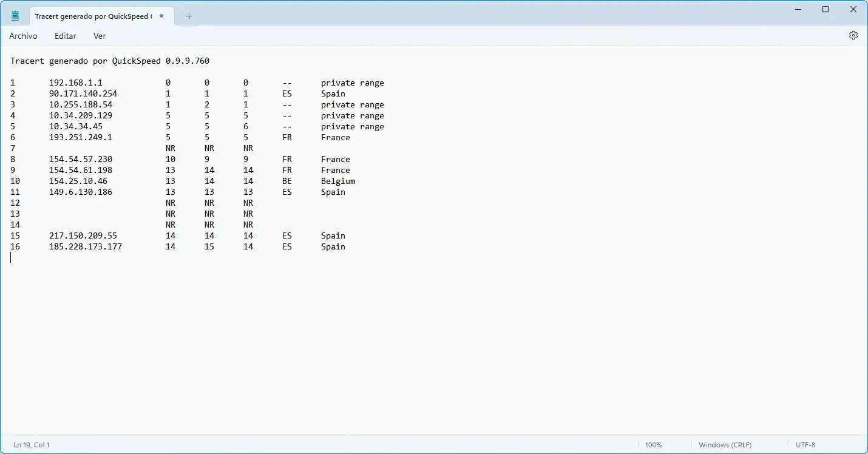Image resolution: width=868 pixels, height=454 pixels.
Task: Click IP address 192.168.1.1
Action: click(x=76, y=83)
